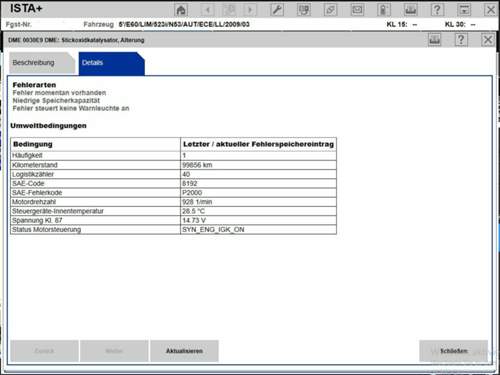500x375 pixels.
Task: Open the operations list icon beside wrench
Action: pos(304,10)
